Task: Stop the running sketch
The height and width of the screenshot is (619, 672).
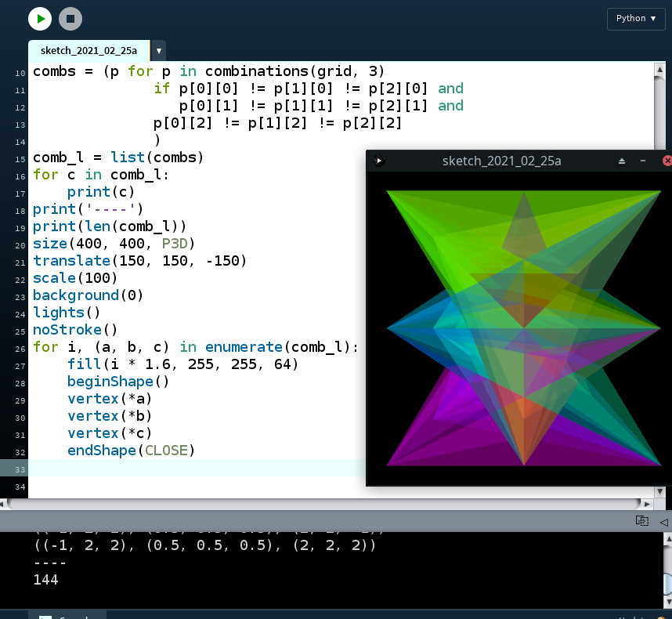Action: click(70, 19)
